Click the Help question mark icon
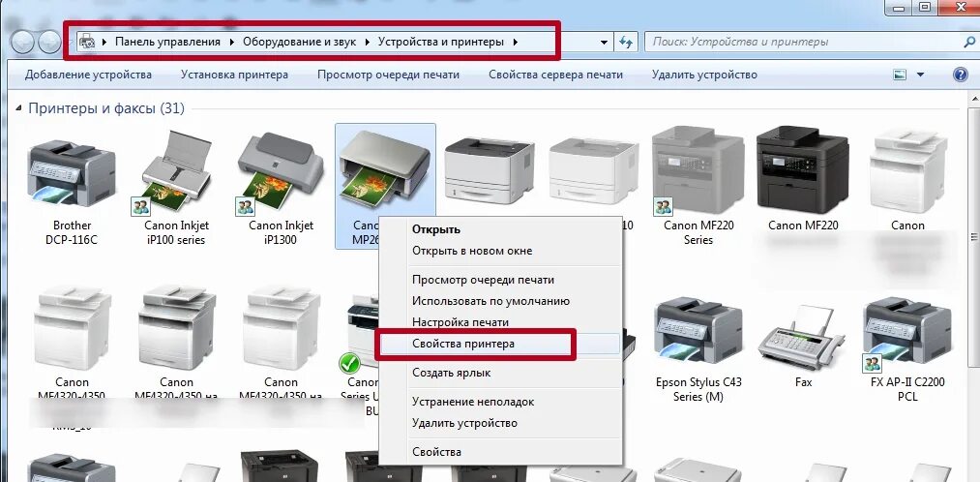The height and width of the screenshot is (482, 980). (961, 75)
